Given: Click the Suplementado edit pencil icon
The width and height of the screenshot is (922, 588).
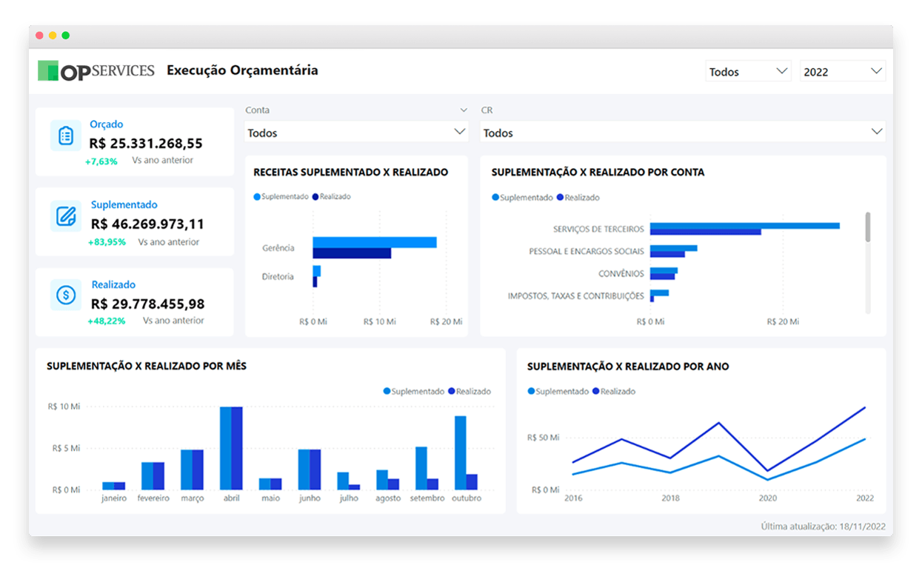Looking at the screenshot, I should click(x=66, y=216).
